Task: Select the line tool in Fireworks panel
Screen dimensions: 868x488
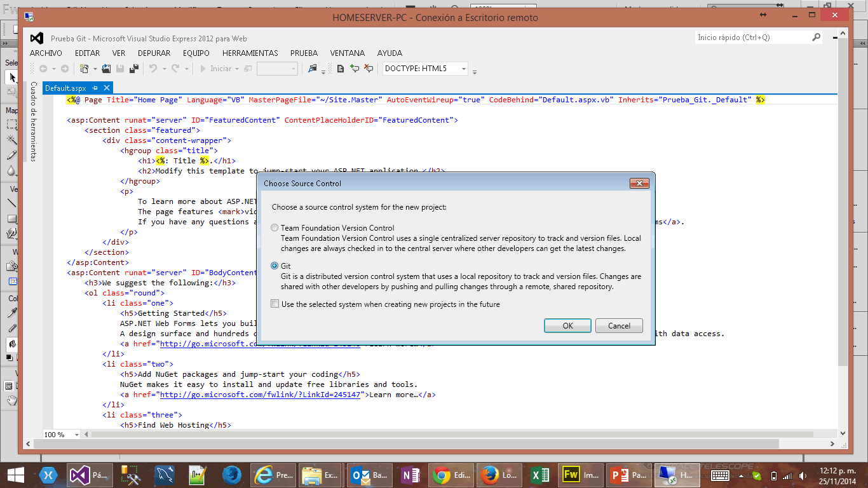Action: tap(12, 203)
